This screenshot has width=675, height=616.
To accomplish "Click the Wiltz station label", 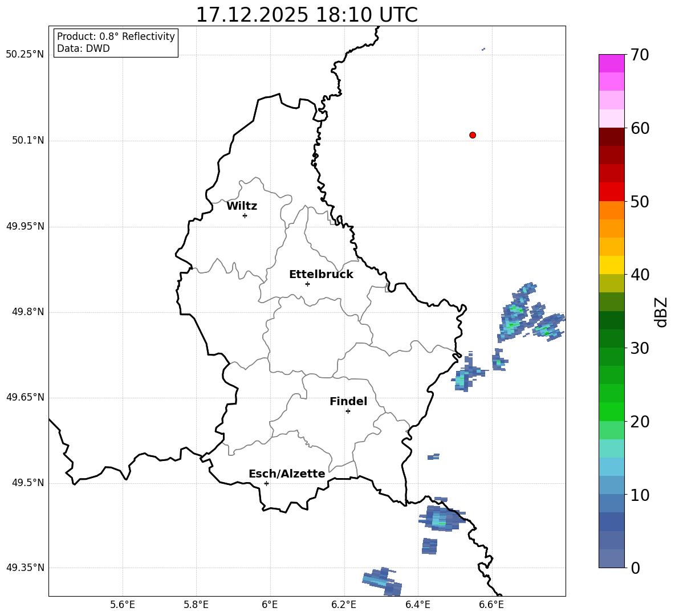I will point(242,206).
